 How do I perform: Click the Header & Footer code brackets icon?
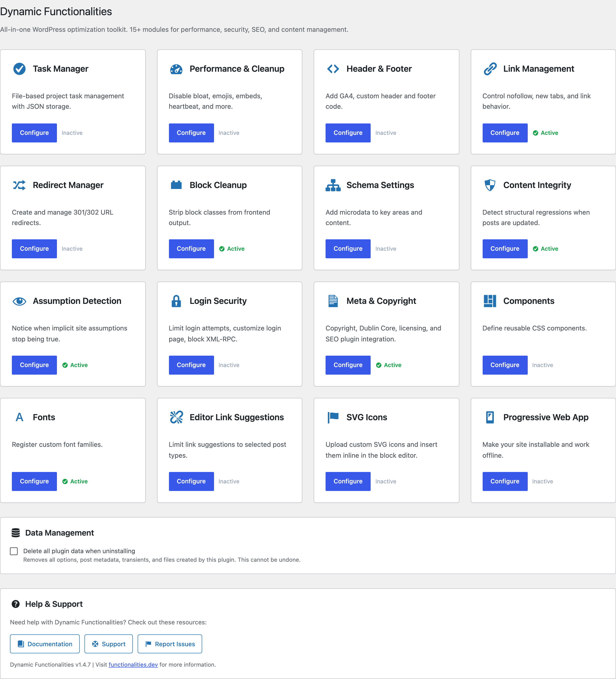coord(333,69)
